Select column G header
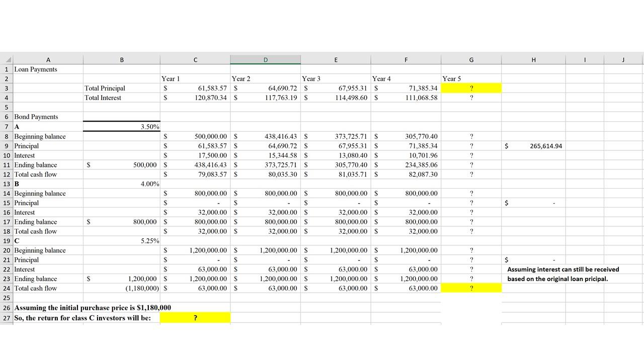The image size is (644, 362). coord(471,59)
